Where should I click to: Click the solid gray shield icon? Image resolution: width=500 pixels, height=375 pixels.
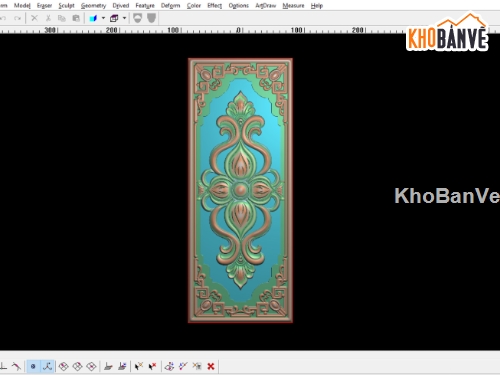click(151, 18)
